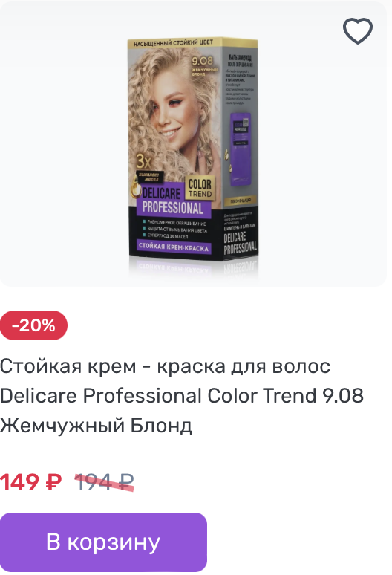Click the Жемчужный Блонд line of the title
The width and height of the screenshot is (392, 575).
pyautogui.click(x=96, y=426)
